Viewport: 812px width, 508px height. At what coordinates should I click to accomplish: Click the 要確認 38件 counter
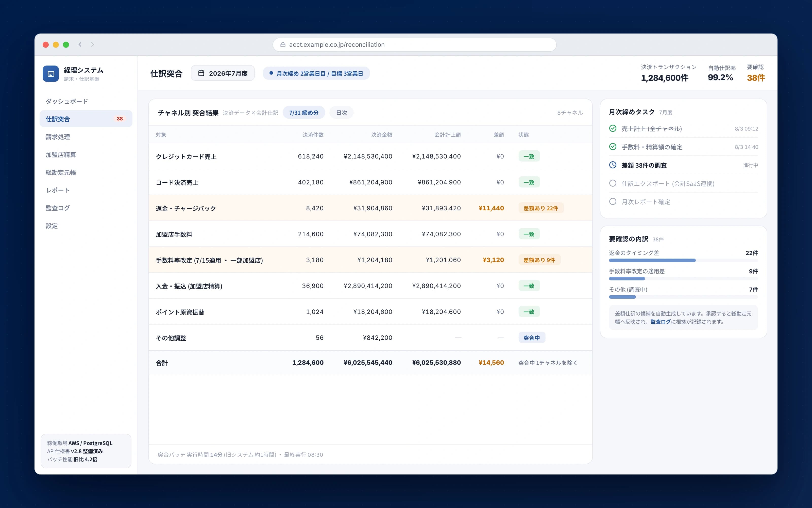(x=756, y=73)
